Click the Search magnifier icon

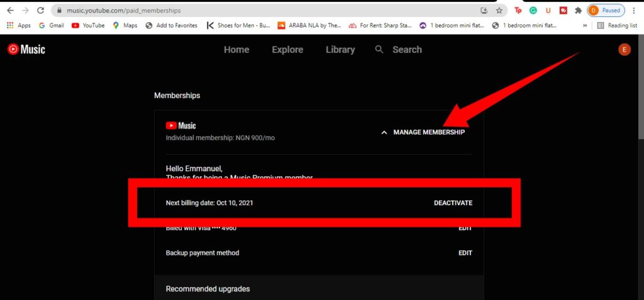click(379, 50)
